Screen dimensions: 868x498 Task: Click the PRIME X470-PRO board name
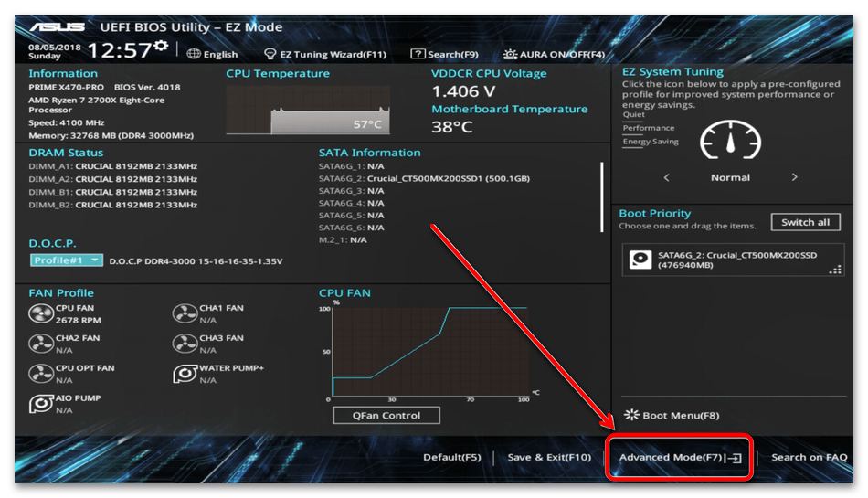point(67,87)
